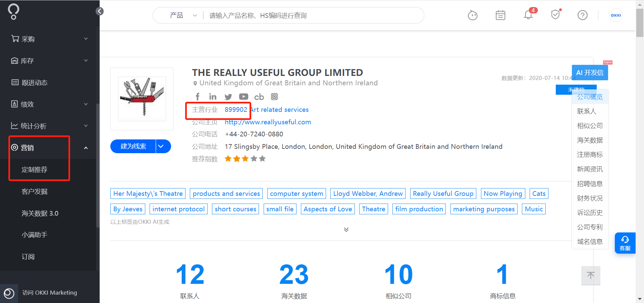644x303 pixels.
Task: Open the calendar schedule icon
Action: [x=500, y=15]
